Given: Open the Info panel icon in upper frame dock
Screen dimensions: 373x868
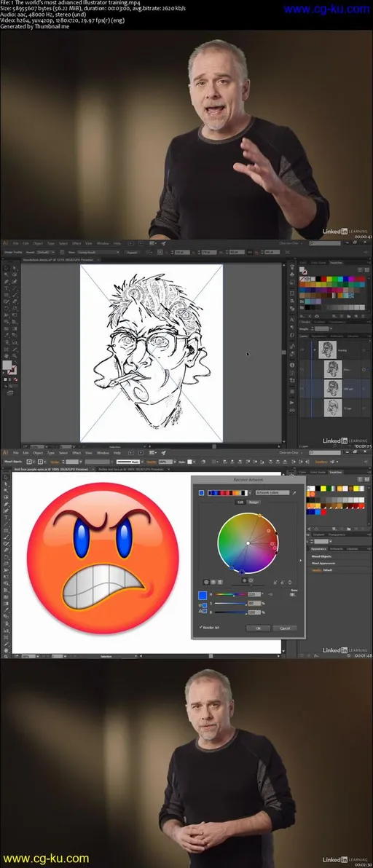Looking at the screenshot, I should coord(291,365).
